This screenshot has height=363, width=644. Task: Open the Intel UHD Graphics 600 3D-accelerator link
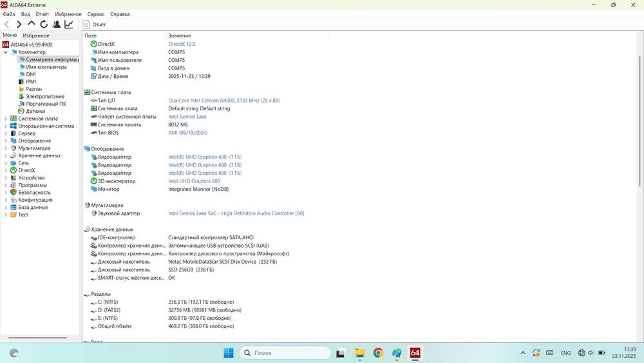pos(194,181)
